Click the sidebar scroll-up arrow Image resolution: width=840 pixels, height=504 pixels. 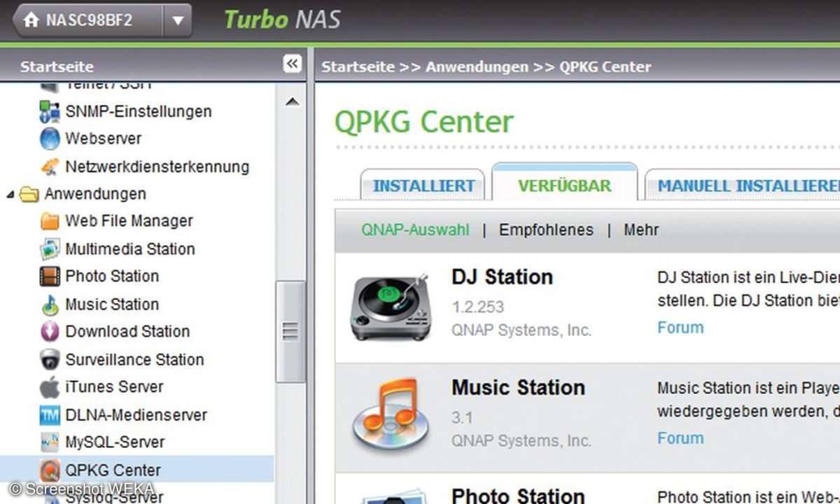click(x=292, y=102)
